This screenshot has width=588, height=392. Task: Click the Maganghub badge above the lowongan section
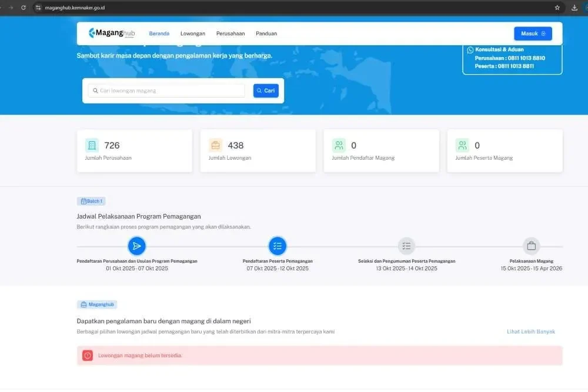point(97,304)
